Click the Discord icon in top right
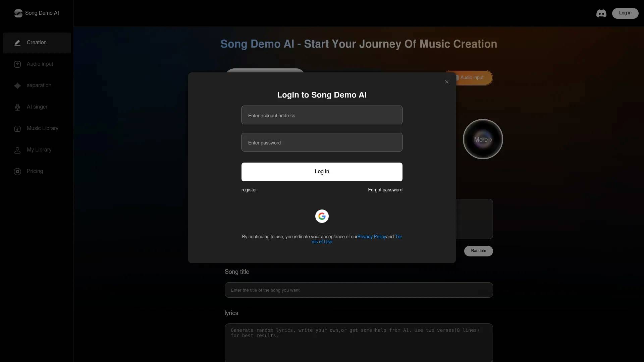The height and width of the screenshot is (362, 644). pyautogui.click(x=601, y=13)
